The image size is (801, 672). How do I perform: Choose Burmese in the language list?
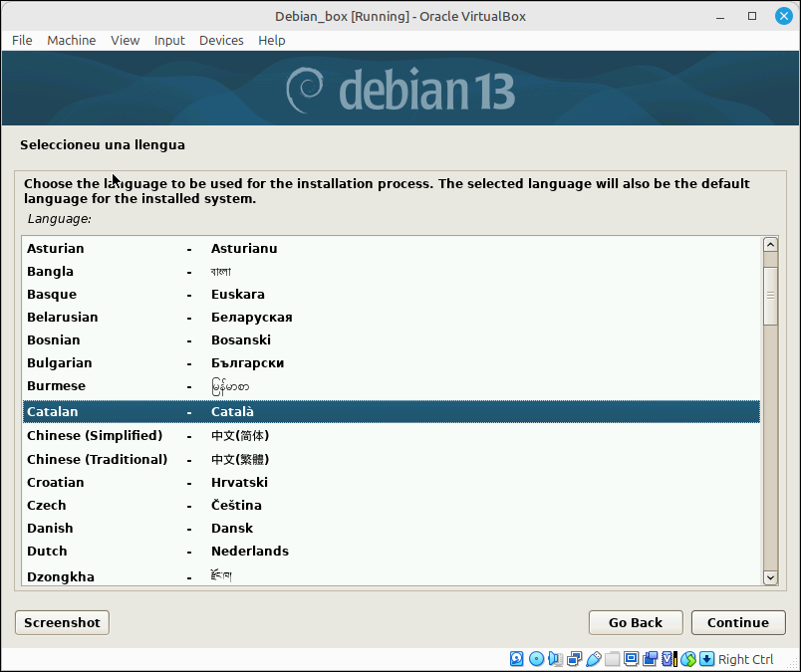point(392,386)
